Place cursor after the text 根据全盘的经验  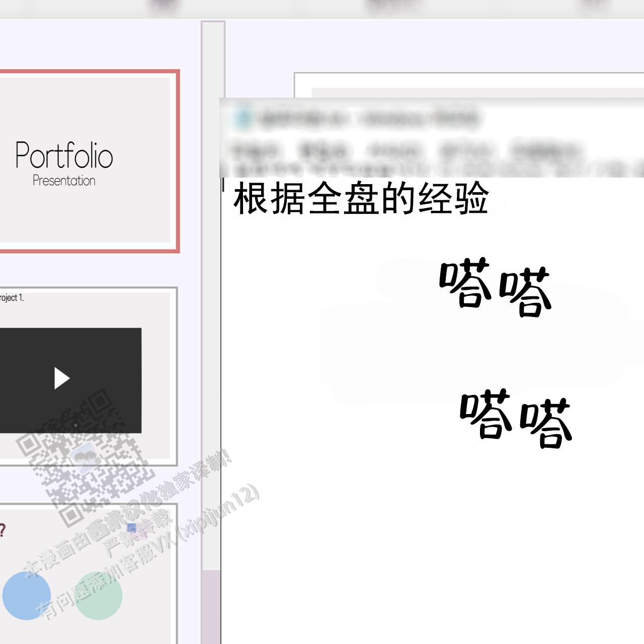[490, 199]
